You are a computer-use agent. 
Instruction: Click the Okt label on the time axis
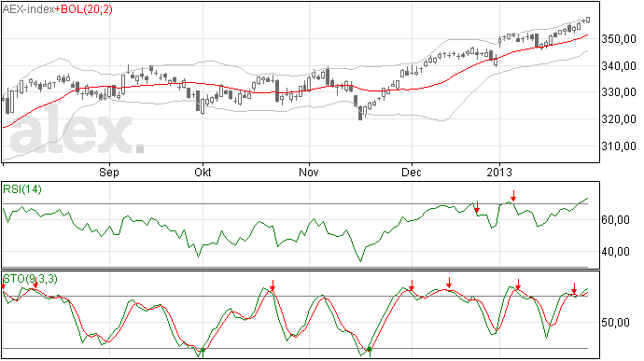click(x=203, y=172)
